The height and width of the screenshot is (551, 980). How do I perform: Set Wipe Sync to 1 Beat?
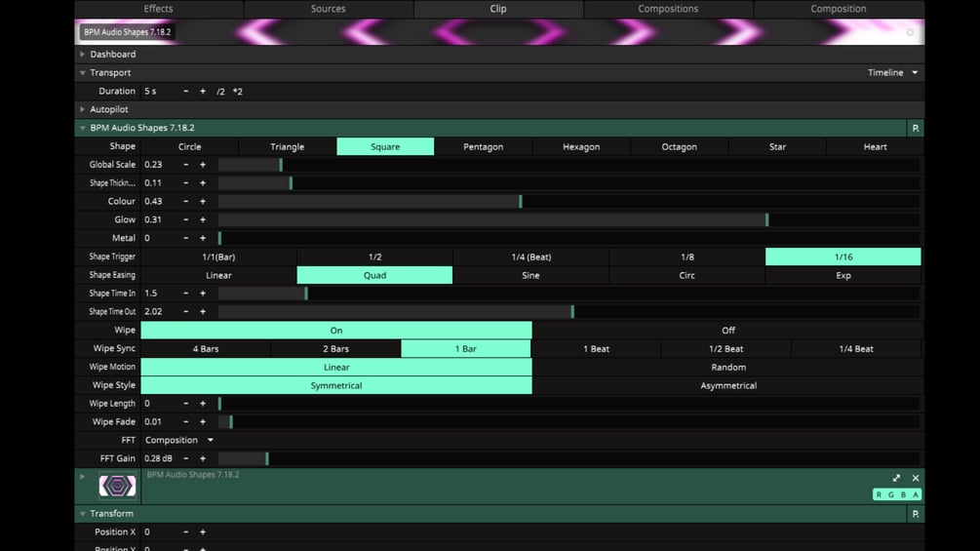(x=596, y=348)
